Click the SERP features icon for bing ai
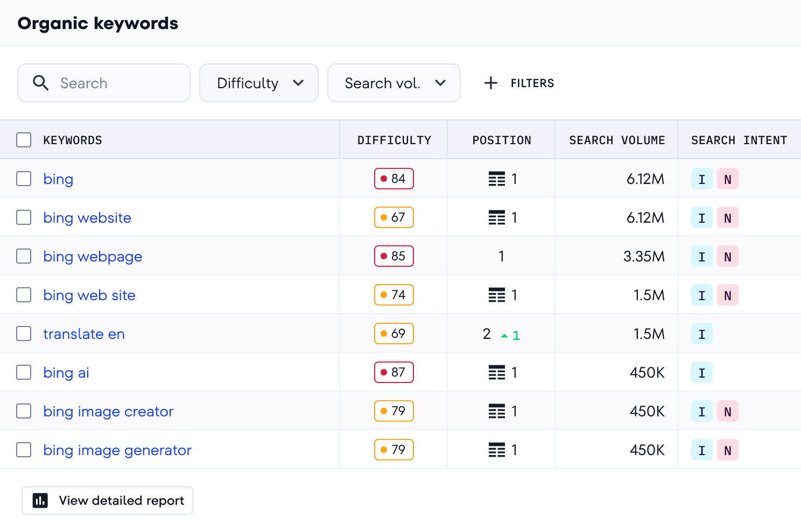Viewport: 801px width, 532px height. [x=496, y=373]
